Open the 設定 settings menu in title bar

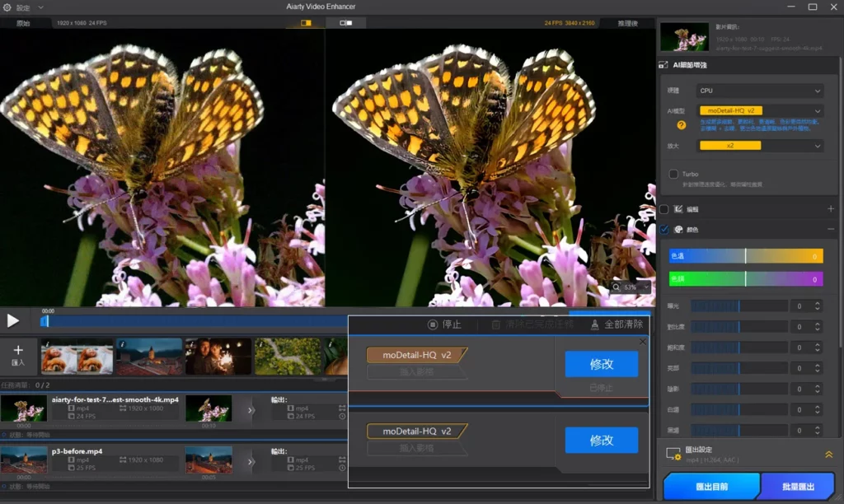coord(23,7)
